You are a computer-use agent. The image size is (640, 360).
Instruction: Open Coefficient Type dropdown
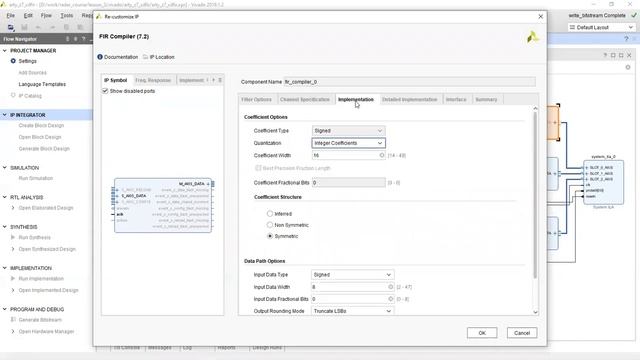pyautogui.click(x=348, y=131)
